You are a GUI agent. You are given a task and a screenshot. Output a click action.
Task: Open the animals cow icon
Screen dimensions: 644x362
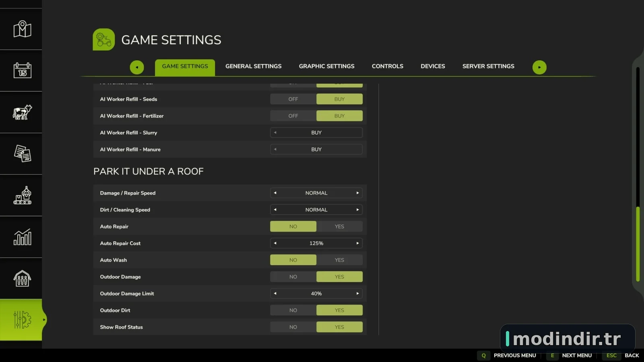(22, 112)
